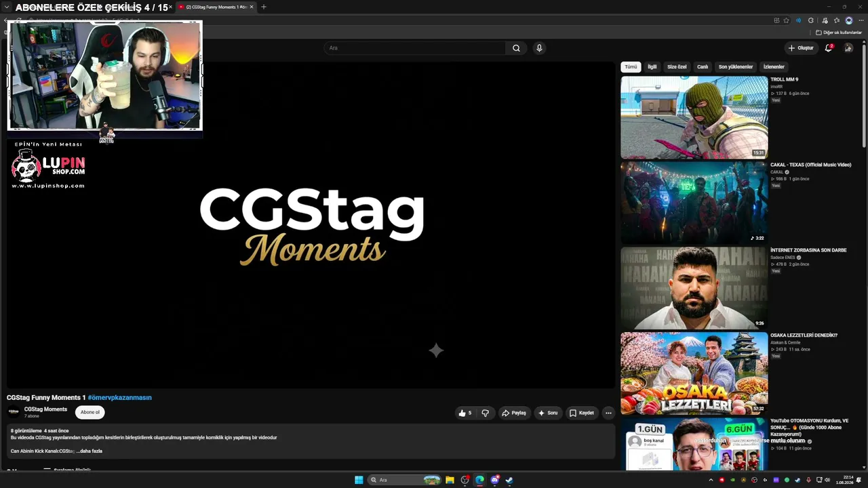
Task: Open the system notification bell in taskbar
Action: point(859,480)
